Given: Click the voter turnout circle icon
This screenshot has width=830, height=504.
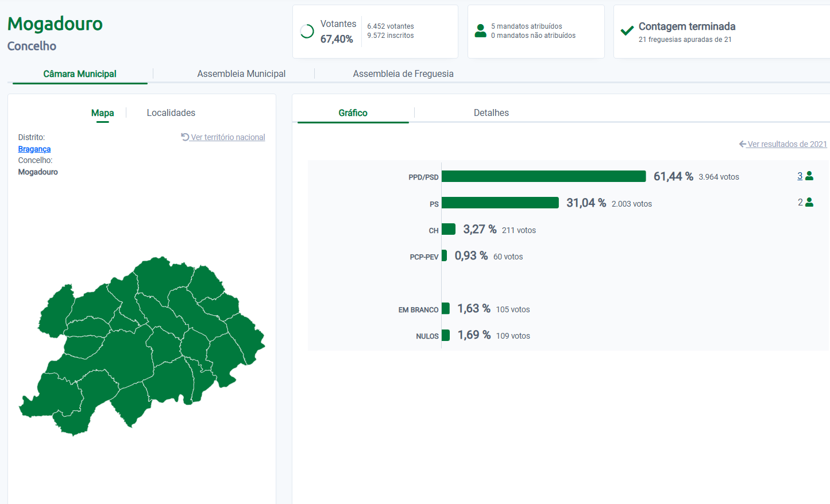Looking at the screenshot, I should [307, 32].
